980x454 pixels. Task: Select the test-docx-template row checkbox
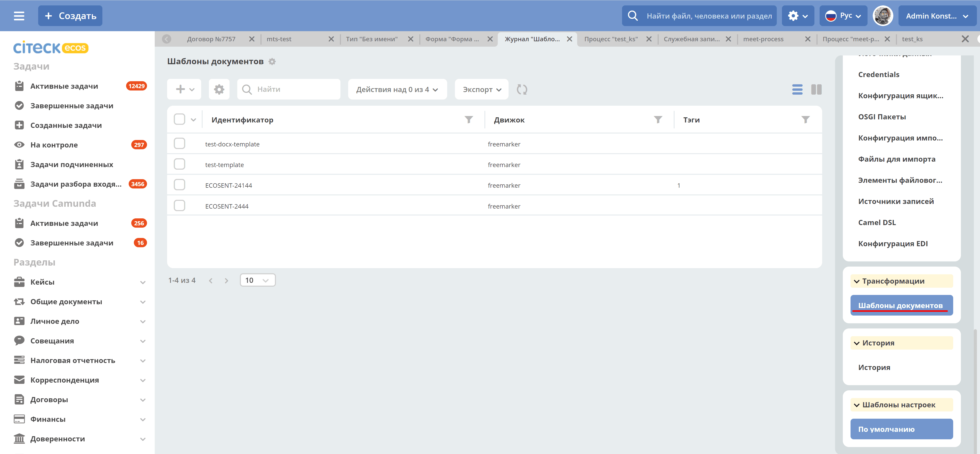(x=179, y=144)
